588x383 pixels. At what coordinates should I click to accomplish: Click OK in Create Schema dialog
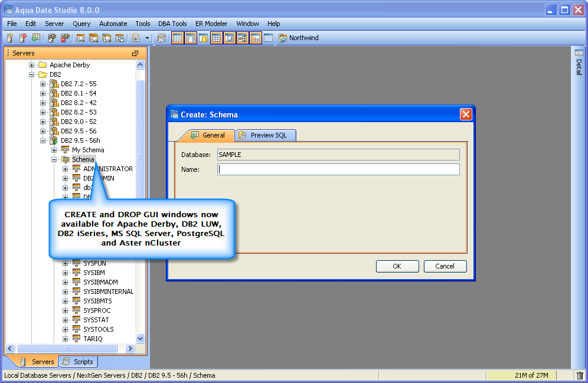coord(397,267)
